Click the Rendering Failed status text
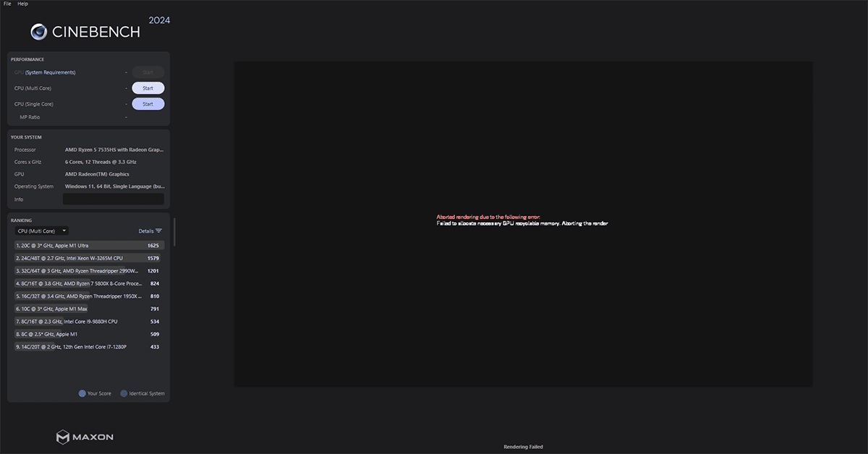The image size is (868, 454). (523, 447)
